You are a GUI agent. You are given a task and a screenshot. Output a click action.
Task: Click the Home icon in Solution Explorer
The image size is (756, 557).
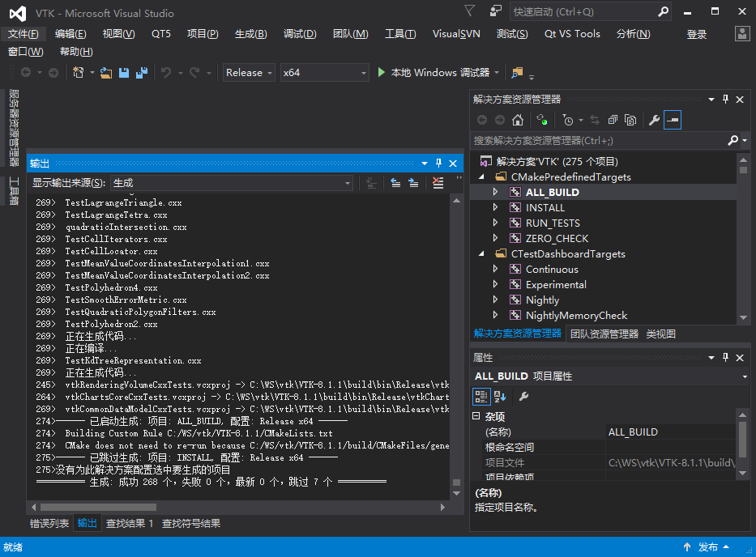pos(518,120)
